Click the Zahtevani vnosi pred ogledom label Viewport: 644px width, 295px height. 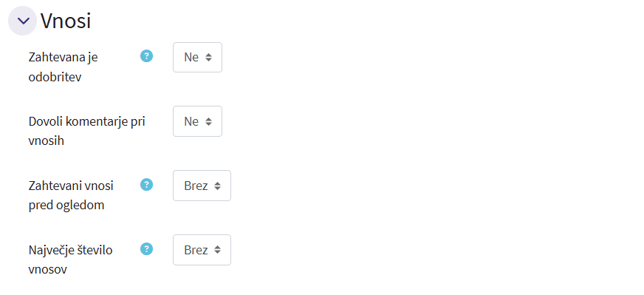71,195
